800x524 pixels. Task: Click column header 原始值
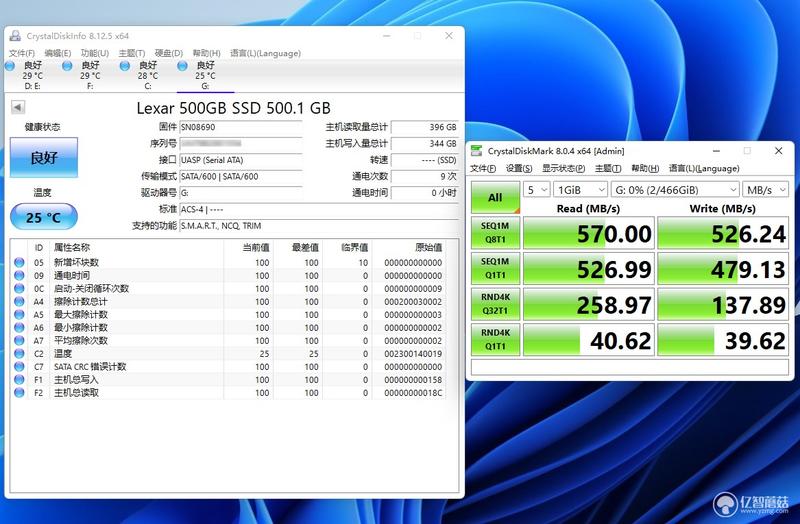(429, 247)
